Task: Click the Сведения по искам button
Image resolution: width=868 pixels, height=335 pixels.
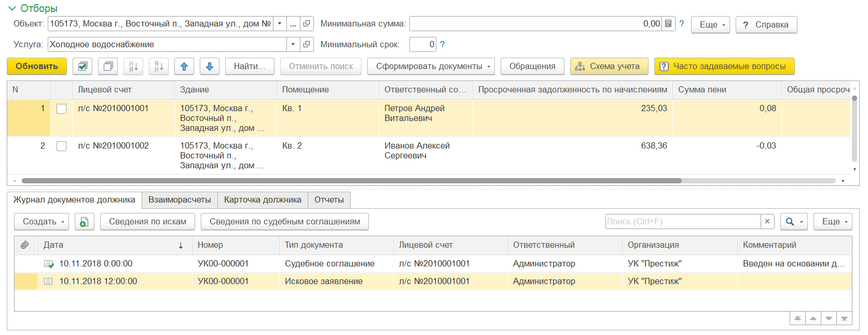Action: pyautogui.click(x=147, y=222)
